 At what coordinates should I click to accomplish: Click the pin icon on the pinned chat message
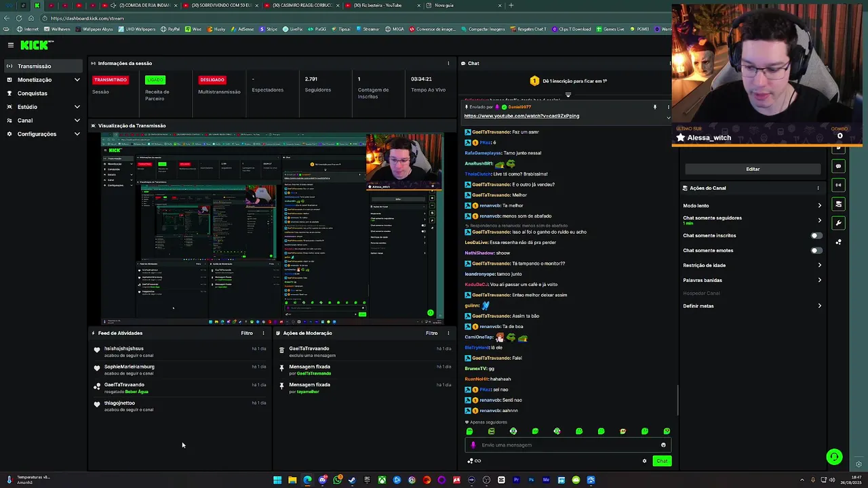click(655, 107)
